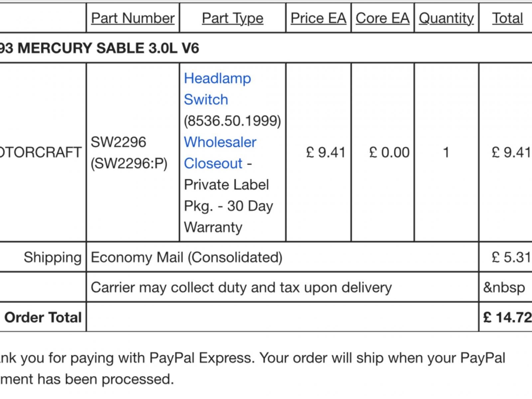Select the MERCURY SABLE 3.0L V6 vehicle row
This screenshot has height=399, width=532.
click(266, 48)
